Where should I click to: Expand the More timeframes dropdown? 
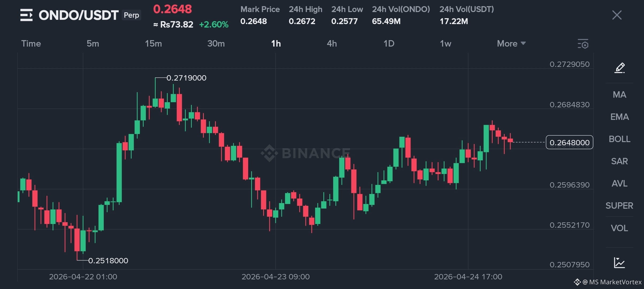coord(511,43)
